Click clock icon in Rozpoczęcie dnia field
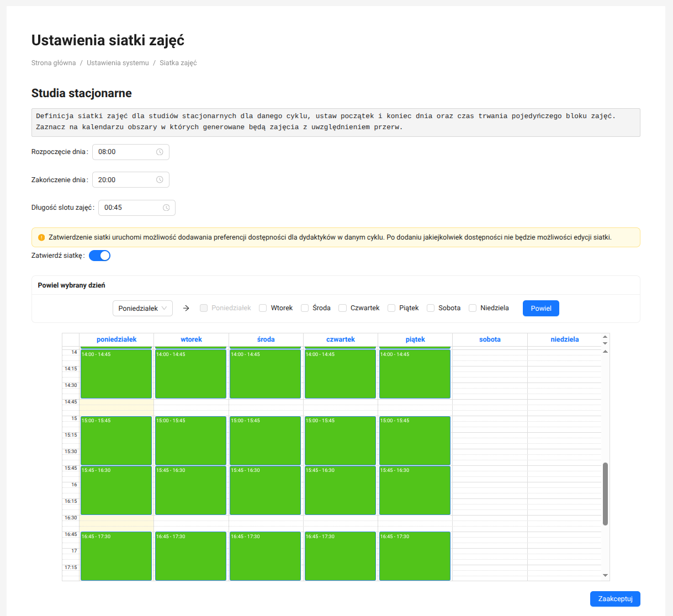 160,152
